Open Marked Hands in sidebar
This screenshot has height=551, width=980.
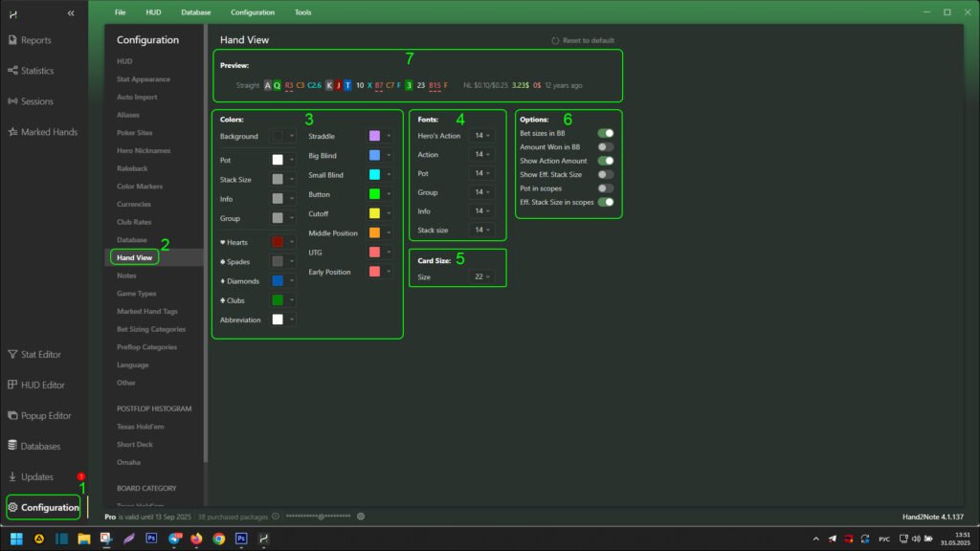click(x=43, y=132)
